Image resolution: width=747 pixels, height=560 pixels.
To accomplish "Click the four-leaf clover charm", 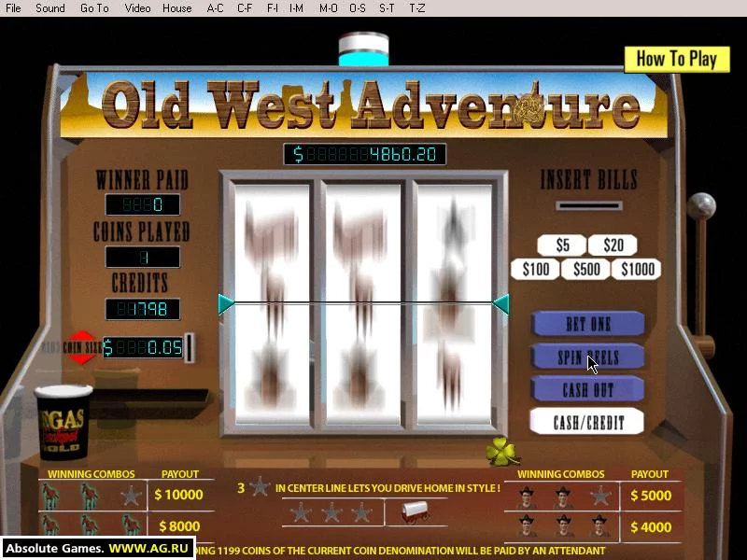I will pyautogui.click(x=501, y=451).
